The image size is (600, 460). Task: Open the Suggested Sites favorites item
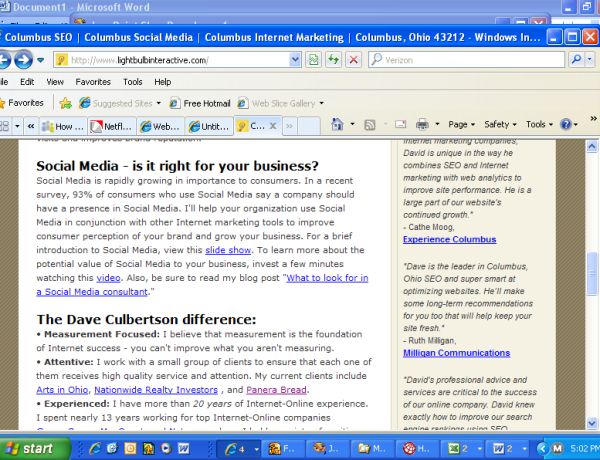click(x=120, y=103)
